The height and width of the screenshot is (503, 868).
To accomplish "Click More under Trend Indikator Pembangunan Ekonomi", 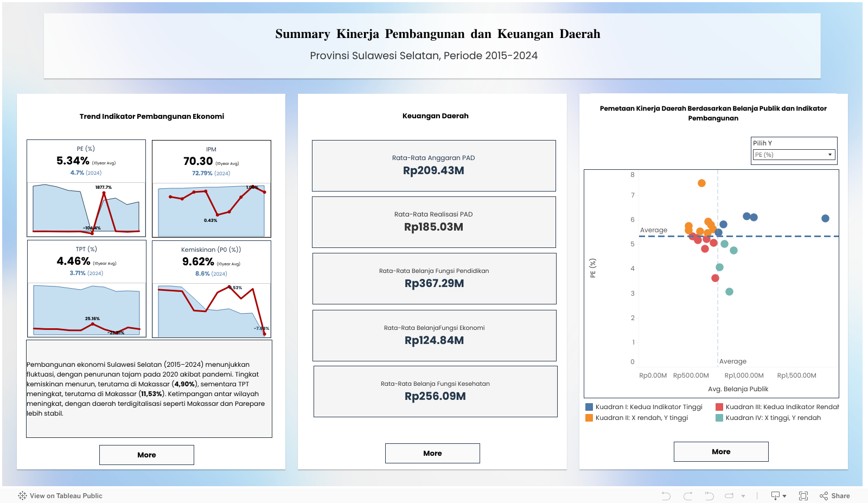I will tap(146, 455).
